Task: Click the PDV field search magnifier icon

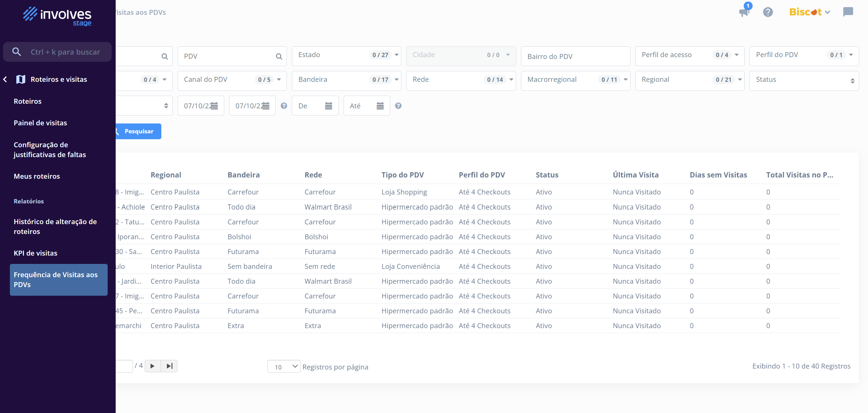Action: point(279,56)
